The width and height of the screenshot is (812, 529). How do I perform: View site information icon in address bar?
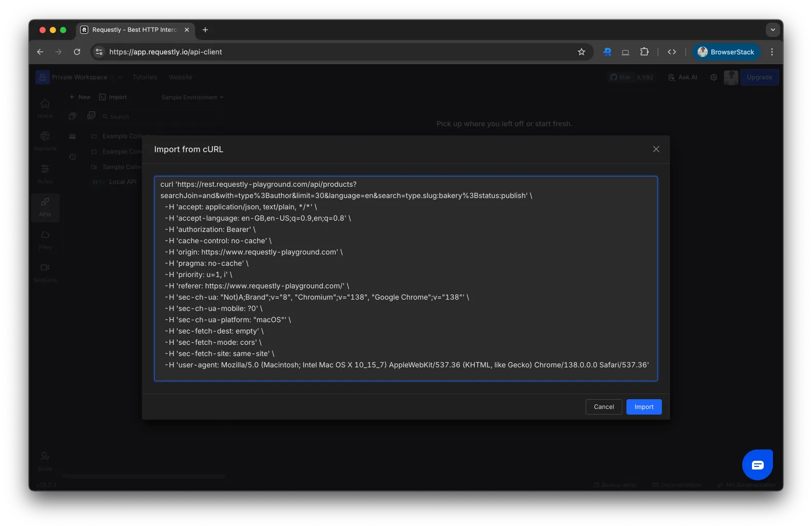pos(100,52)
